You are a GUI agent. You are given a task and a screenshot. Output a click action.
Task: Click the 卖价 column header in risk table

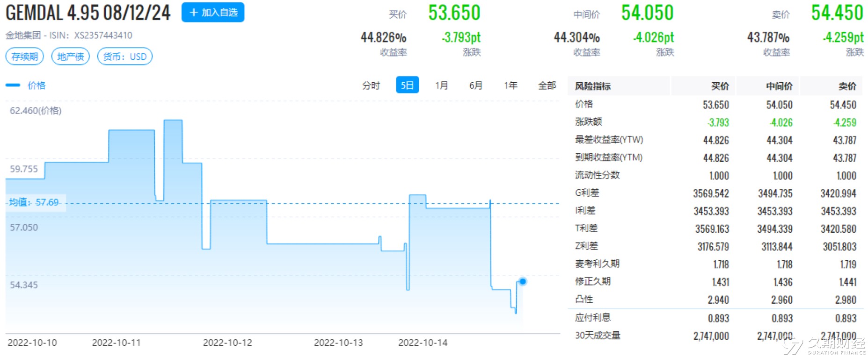click(x=847, y=86)
